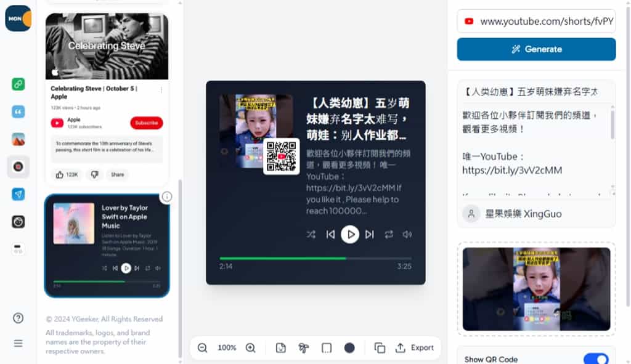Open the small card icon in sidebar
This screenshot has height=364, width=631.
(x=18, y=249)
